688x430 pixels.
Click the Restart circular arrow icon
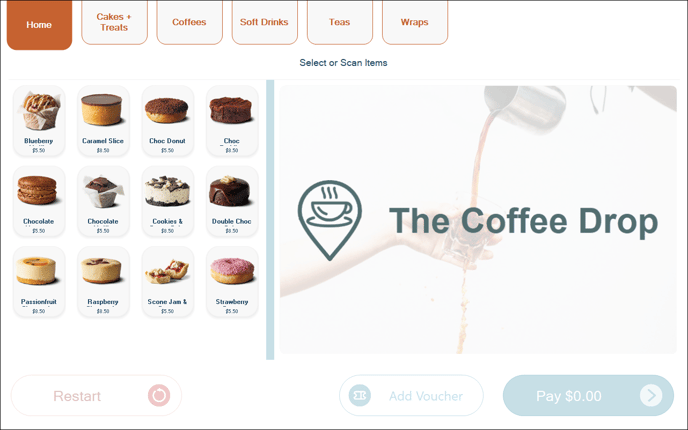[x=159, y=395]
